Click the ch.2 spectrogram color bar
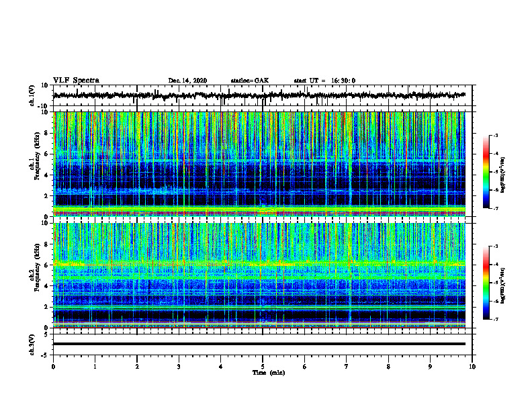Image resolution: width=532 pixels, height=411 pixels. (486, 283)
